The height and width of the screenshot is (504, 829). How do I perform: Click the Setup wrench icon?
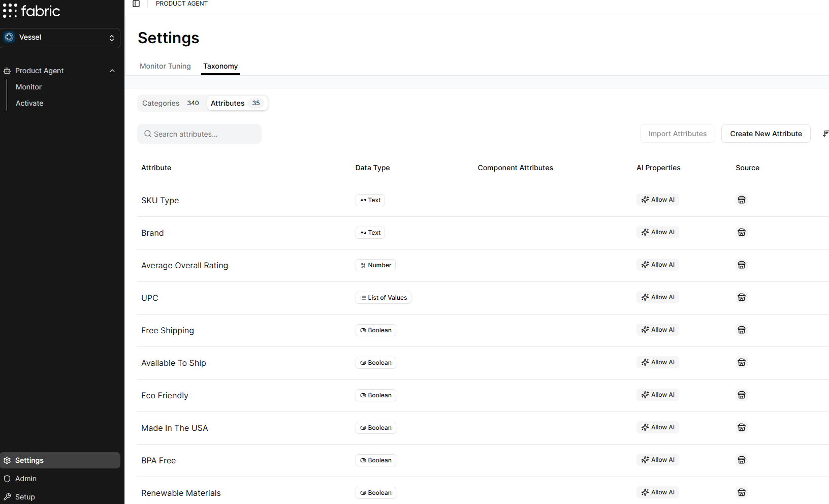[x=7, y=497]
